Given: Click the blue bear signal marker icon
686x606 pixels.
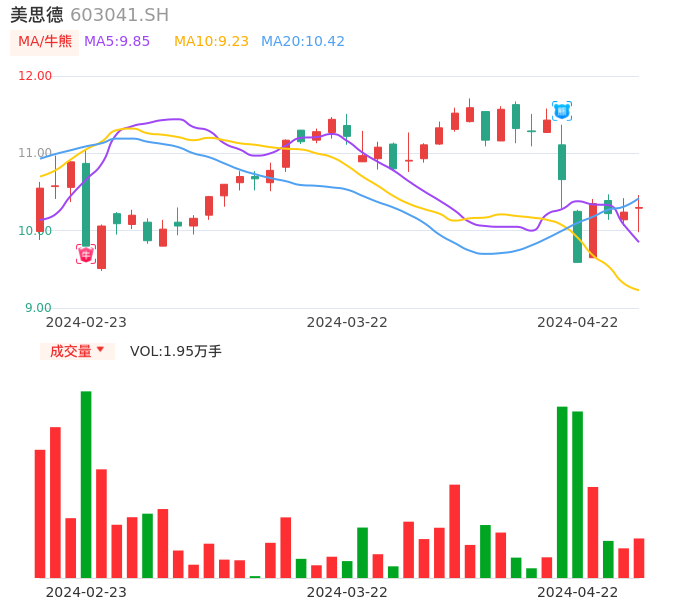Looking at the screenshot, I should click(562, 111).
